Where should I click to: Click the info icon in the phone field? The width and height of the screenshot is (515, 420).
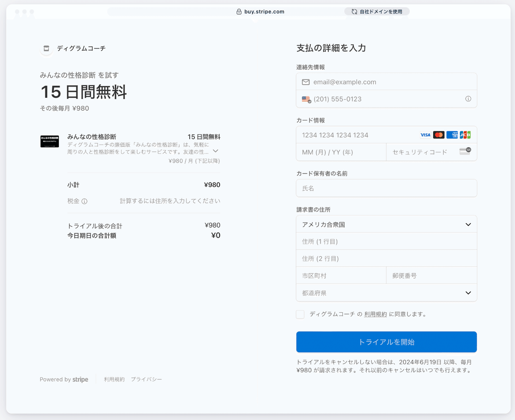coord(468,99)
